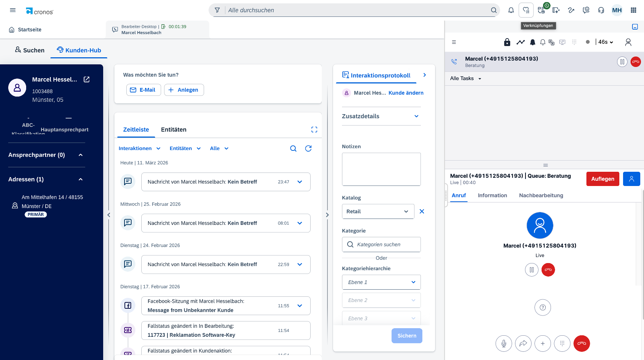The image size is (644, 360).
Task: Expand the Facebook-Sitzung timeline entry
Action: point(300,306)
